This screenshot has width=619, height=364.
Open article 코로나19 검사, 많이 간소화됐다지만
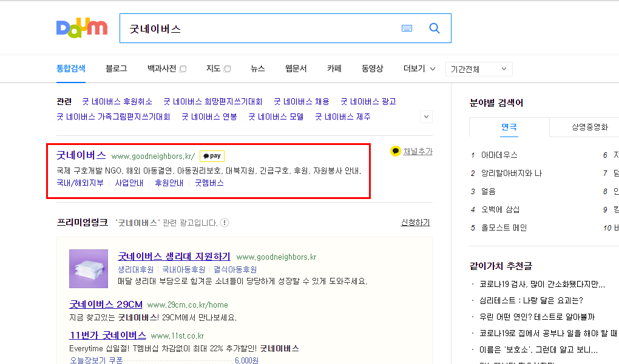pyautogui.click(x=542, y=285)
